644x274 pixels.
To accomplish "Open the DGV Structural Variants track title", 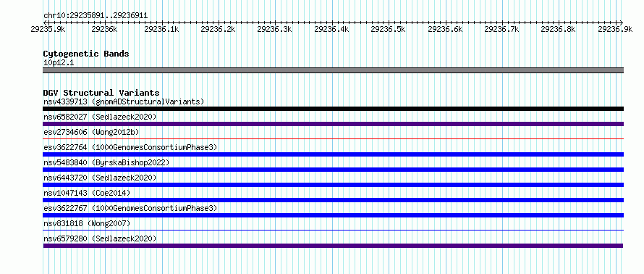I will (x=101, y=93).
